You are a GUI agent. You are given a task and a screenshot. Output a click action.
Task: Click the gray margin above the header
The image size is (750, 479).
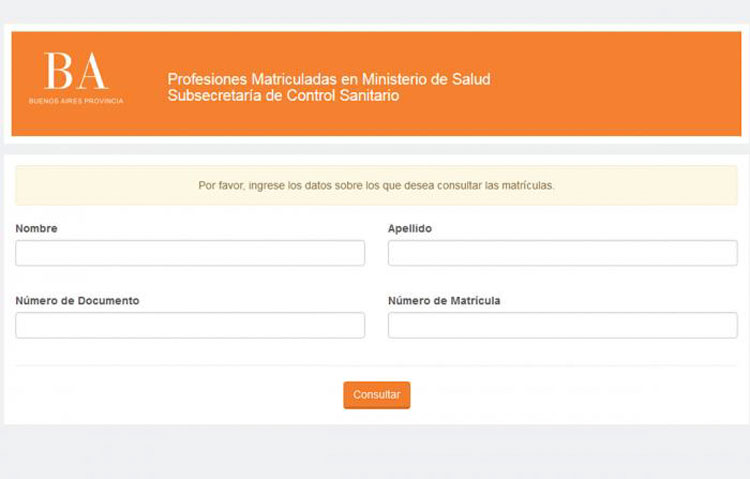pyautogui.click(x=375, y=11)
